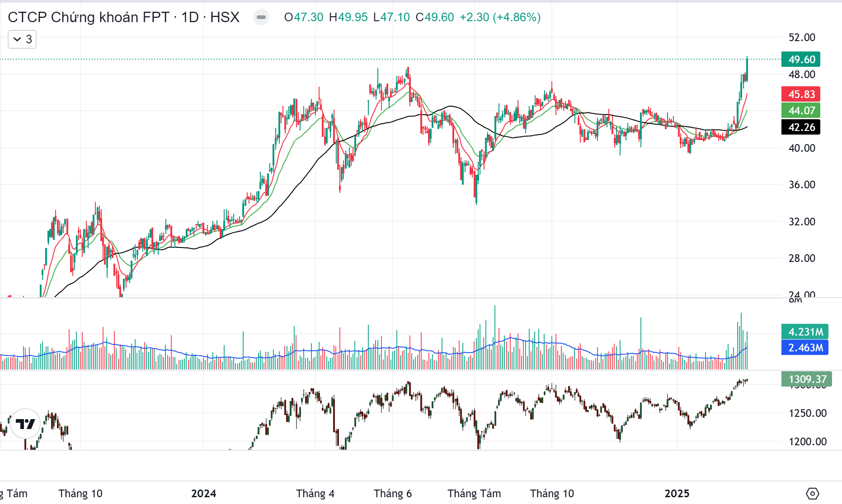Expand the collapsed indicator legend showing 3

click(x=22, y=39)
